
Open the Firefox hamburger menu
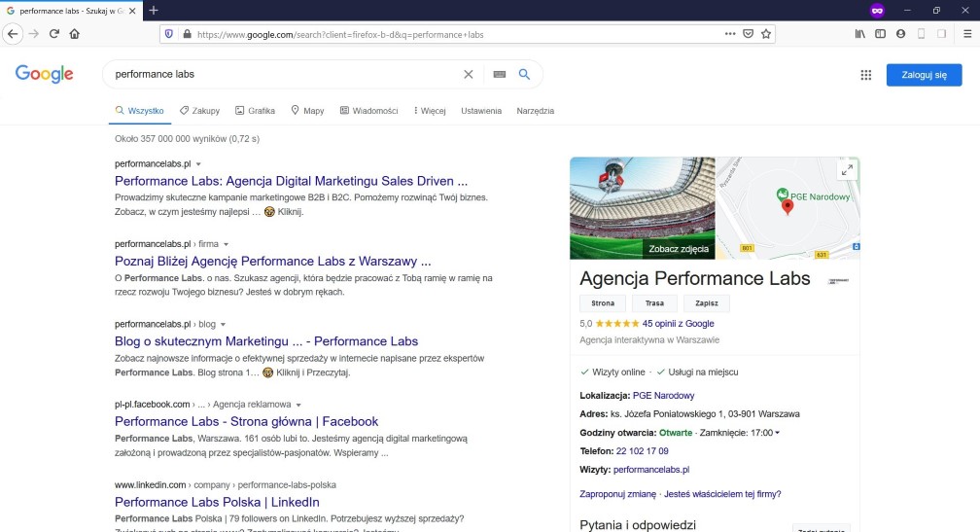[x=966, y=34]
